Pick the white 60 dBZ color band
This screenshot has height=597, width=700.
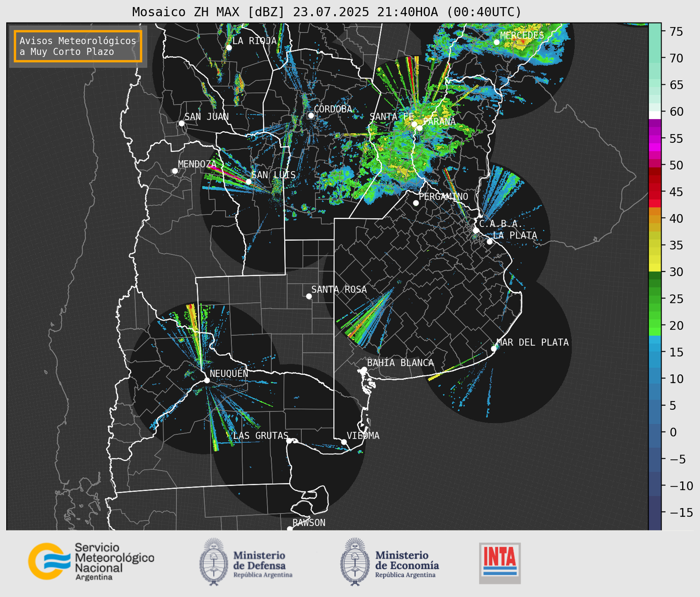tap(655, 115)
